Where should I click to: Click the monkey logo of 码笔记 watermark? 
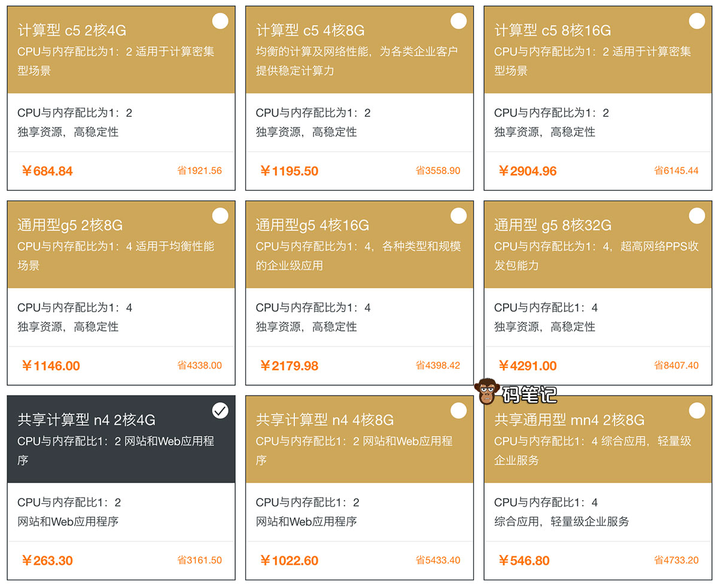pyautogui.click(x=487, y=392)
